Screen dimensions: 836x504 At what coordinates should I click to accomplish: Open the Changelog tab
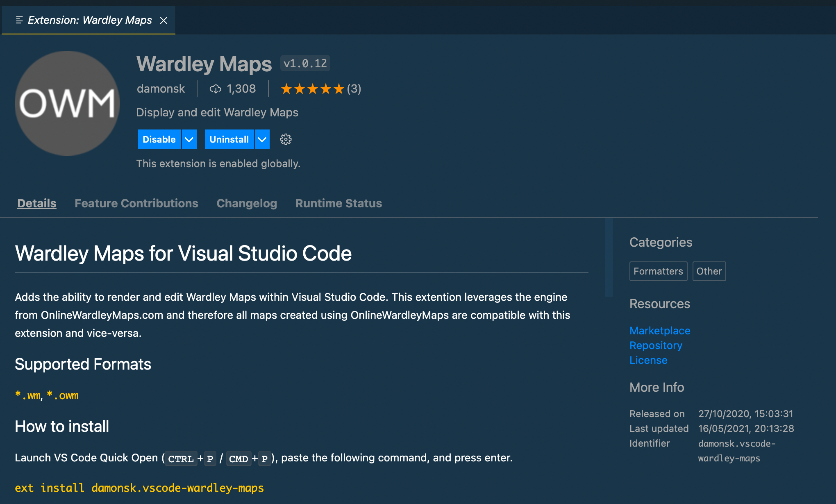tap(247, 203)
